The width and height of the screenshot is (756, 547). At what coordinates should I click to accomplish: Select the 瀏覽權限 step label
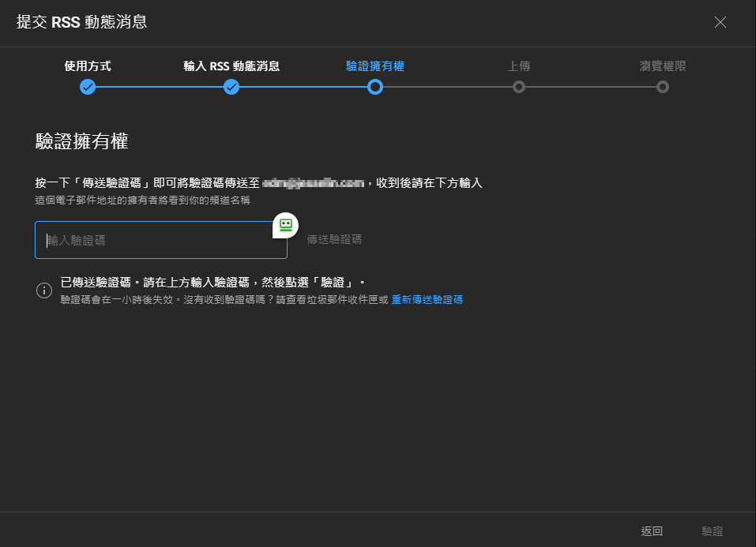pyautogui.click(x=663, y=66)
